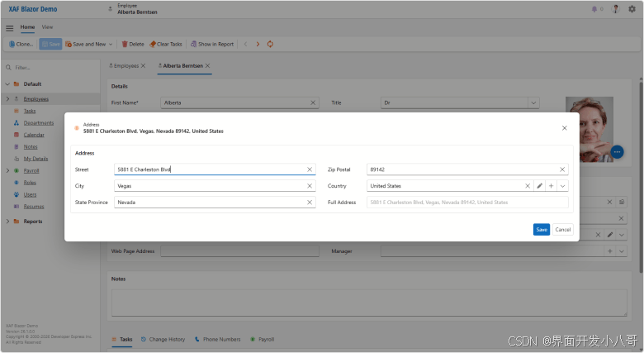
Task: Open the Country dropdown list
Action: tap(563, 186)
